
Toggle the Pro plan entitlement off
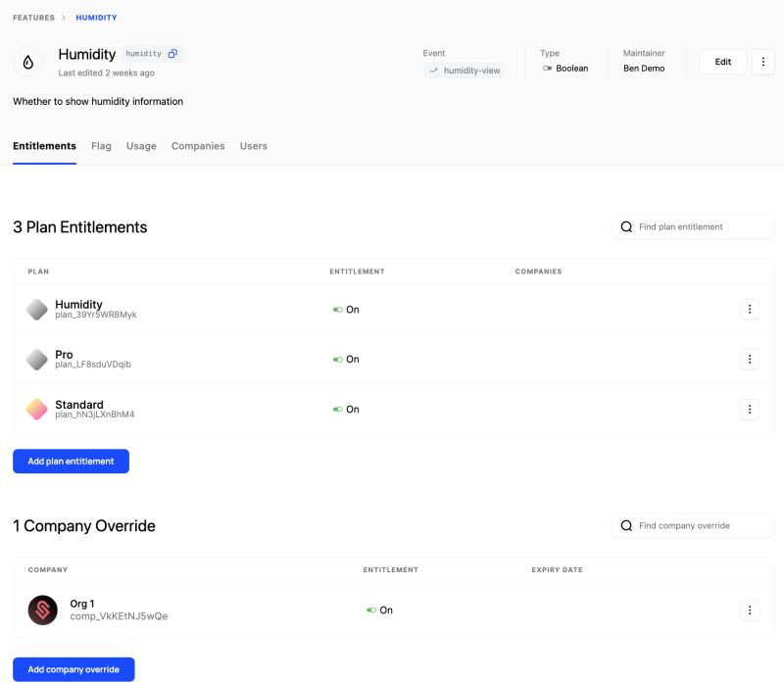pos(338,359)
